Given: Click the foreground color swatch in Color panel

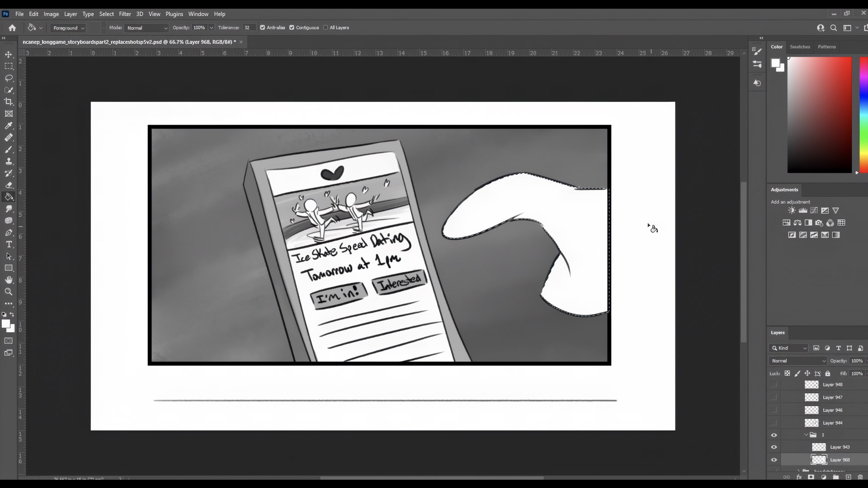Looking at the screenshot, I should [776, 63].
